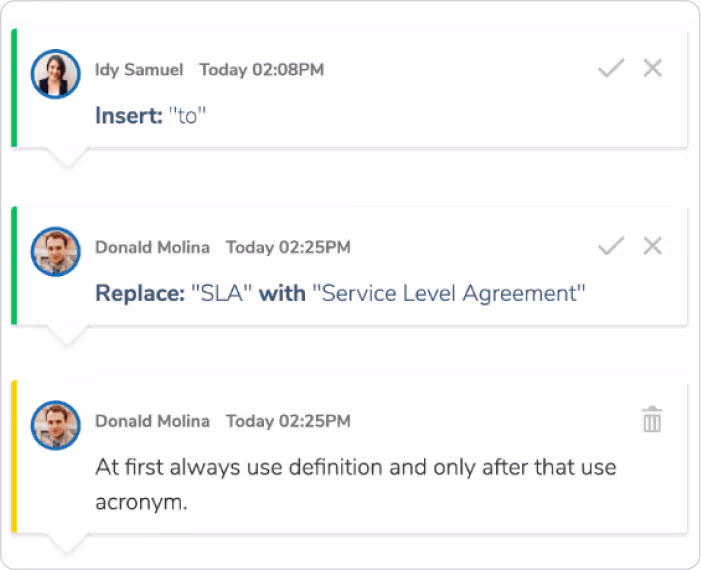Open Donald Molina's avatar on Replace suggestion
This screenshot has height=570, width=701.
coord(56,251)
